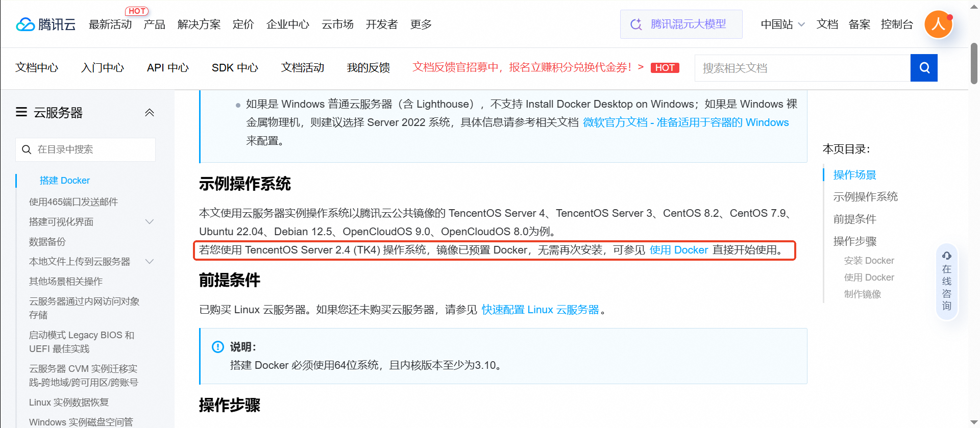Viewport: 980px width, 428px height.
Task: Click the page's vertical scrollbar thumb
Action: point(974,63)
